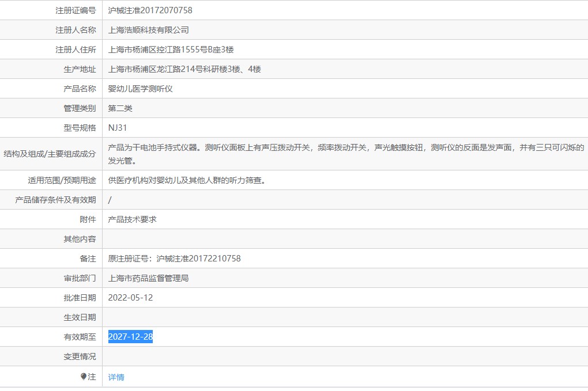Click the 结构及组成/主要组成成分 label

[x=50, y=154]
